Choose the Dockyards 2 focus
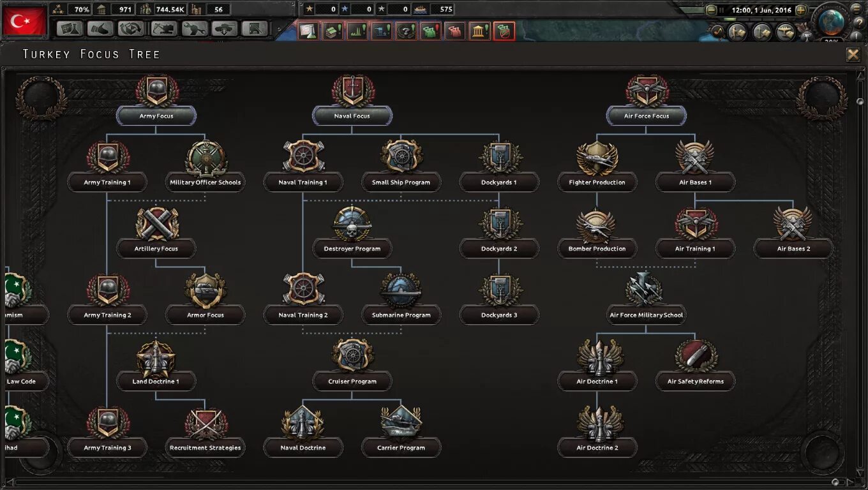Screen dimensions: 868x490 (499, 234)
